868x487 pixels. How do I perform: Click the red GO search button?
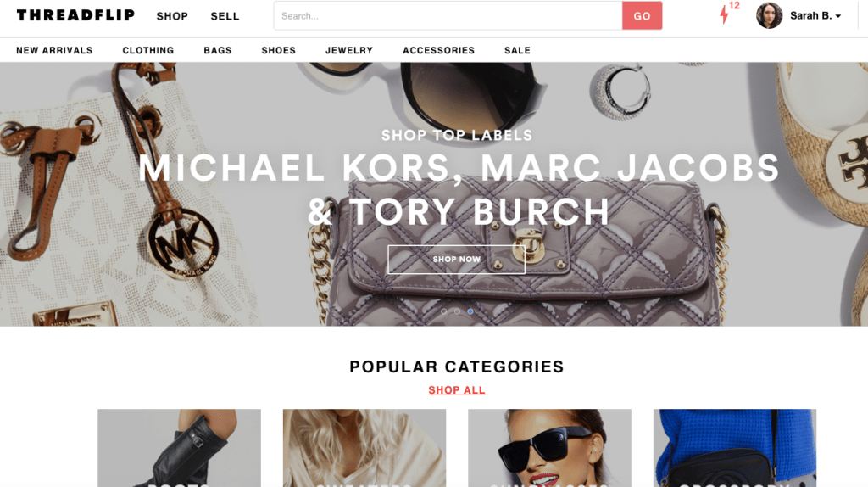tap(643, 15)
